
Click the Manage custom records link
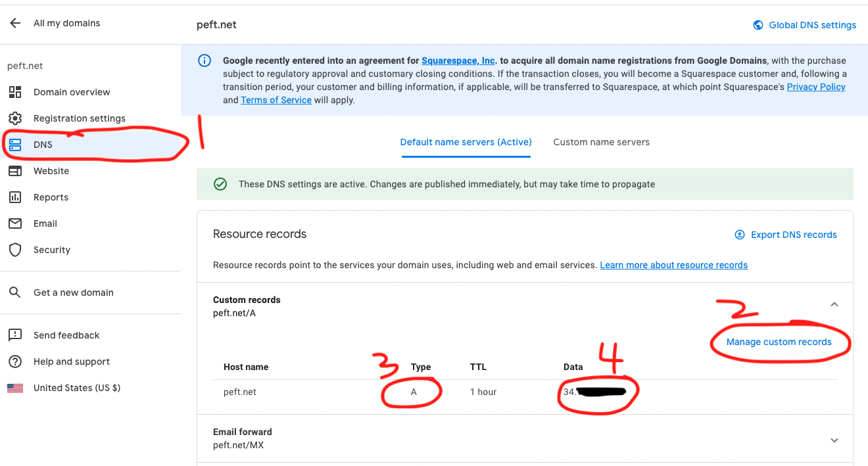(x=779, y=341)
